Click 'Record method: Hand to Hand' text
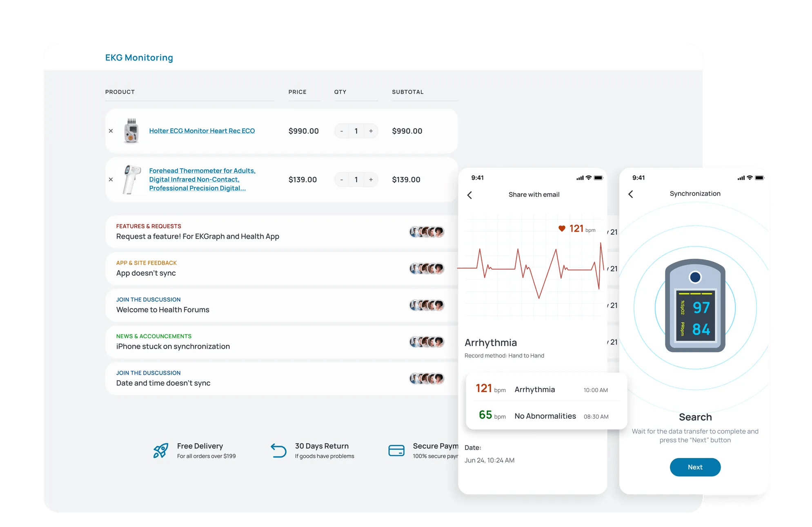The width and height of the screenshot is (812, 527). click(x=504, y=356)
